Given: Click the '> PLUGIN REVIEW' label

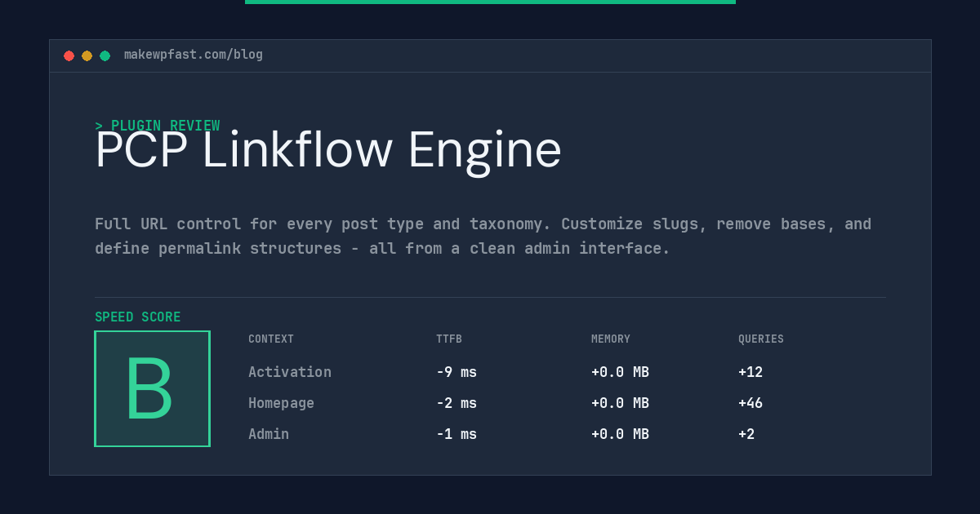Looking at the screenshot, I should [x=158, y=126].
